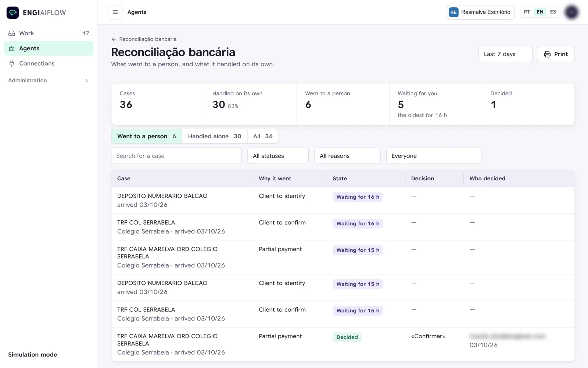Open the Resmalva Escritório organization switcher

pos(480,12)
